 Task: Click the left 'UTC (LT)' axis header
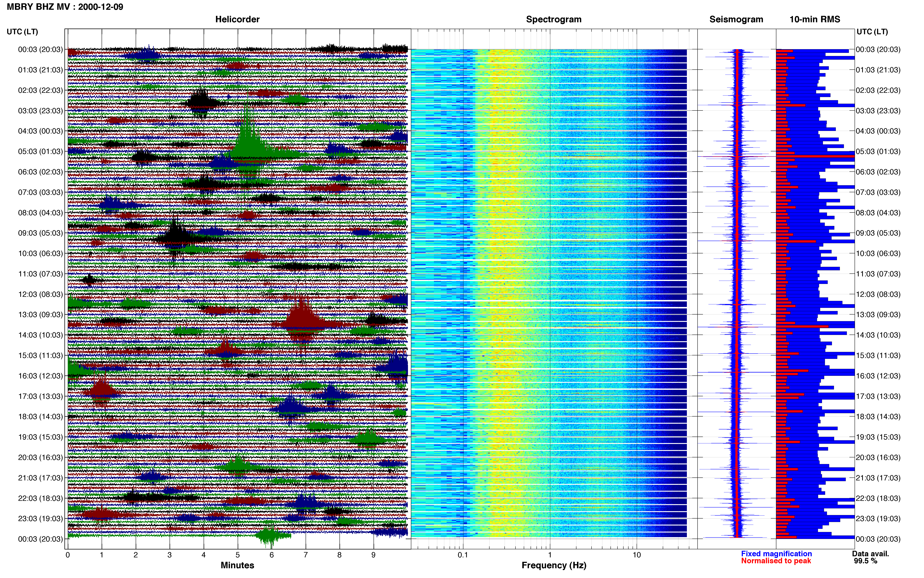(22, 32)
